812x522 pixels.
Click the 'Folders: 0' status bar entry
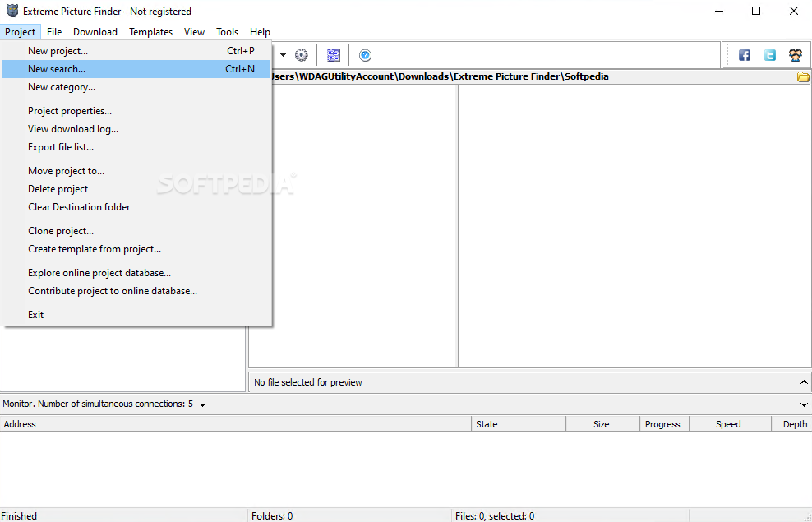pyautogui.click(x=272, y=515)
